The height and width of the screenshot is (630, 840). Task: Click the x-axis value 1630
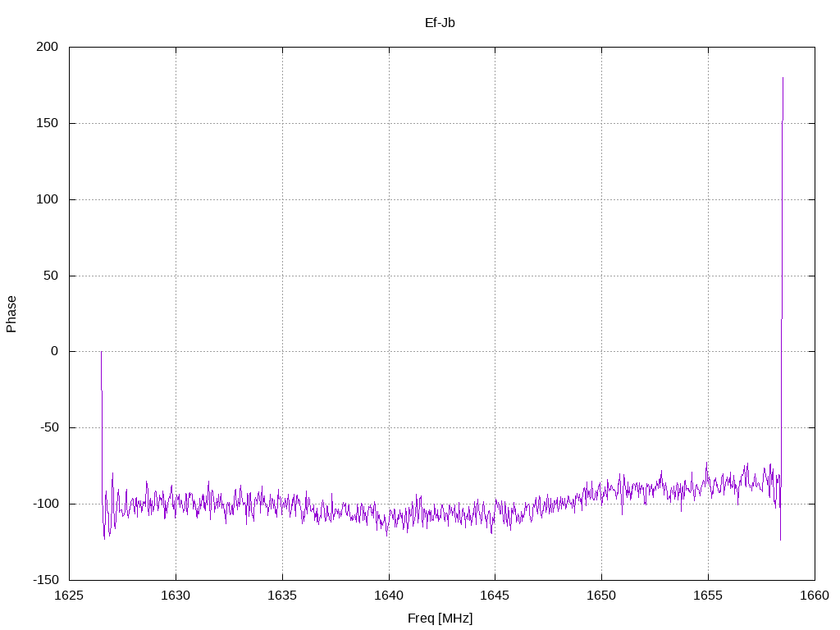(176, 596)
